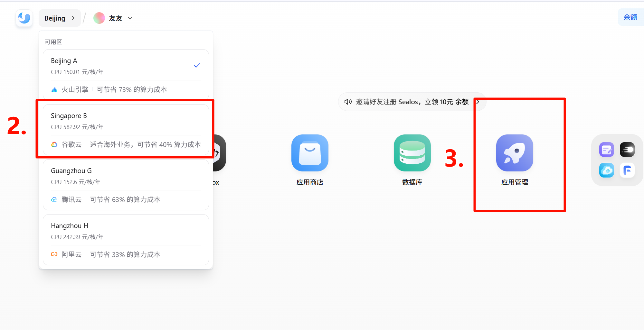Select the Singapore B availability zone

(126, 129)
